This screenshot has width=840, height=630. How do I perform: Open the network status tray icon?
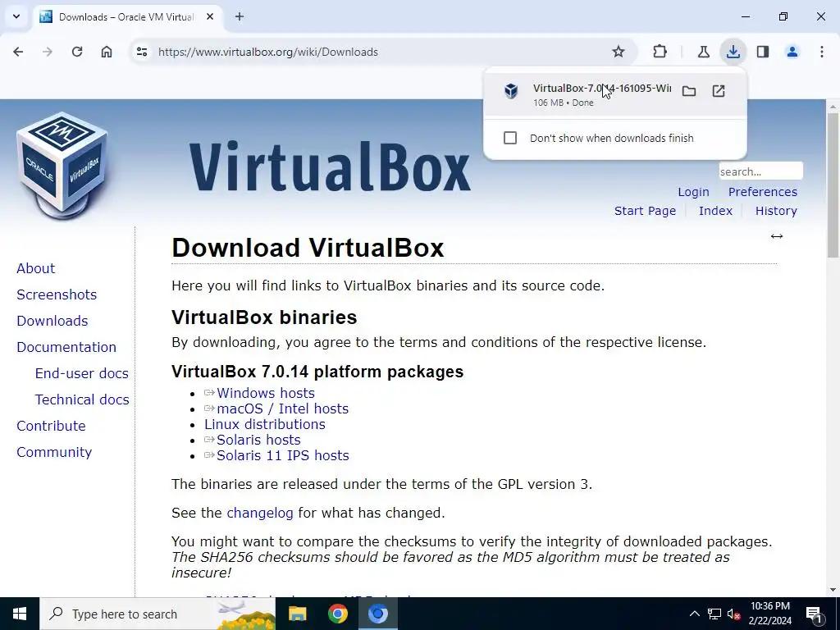[714, 614]
